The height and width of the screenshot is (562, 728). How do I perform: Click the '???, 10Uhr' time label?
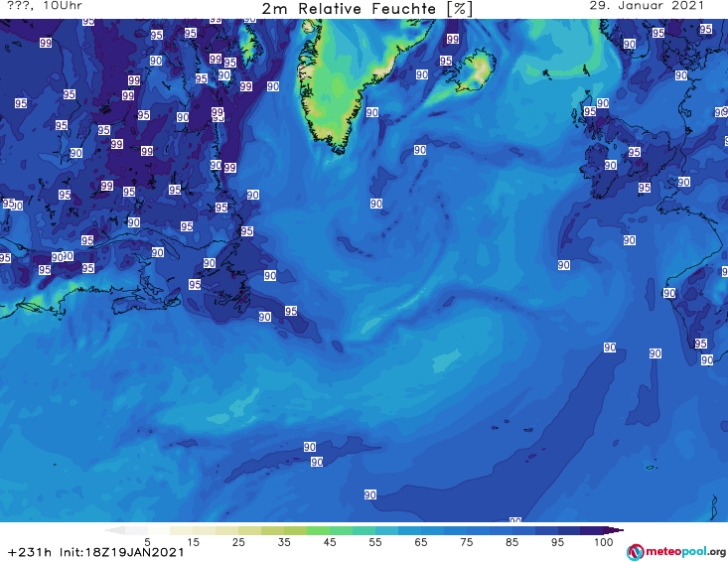pyautogui.click(x=44, y=6)
